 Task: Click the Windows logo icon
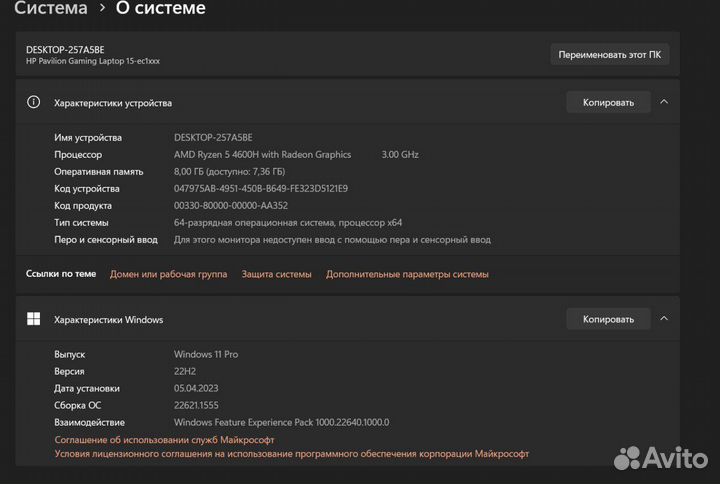coord(34,319)
